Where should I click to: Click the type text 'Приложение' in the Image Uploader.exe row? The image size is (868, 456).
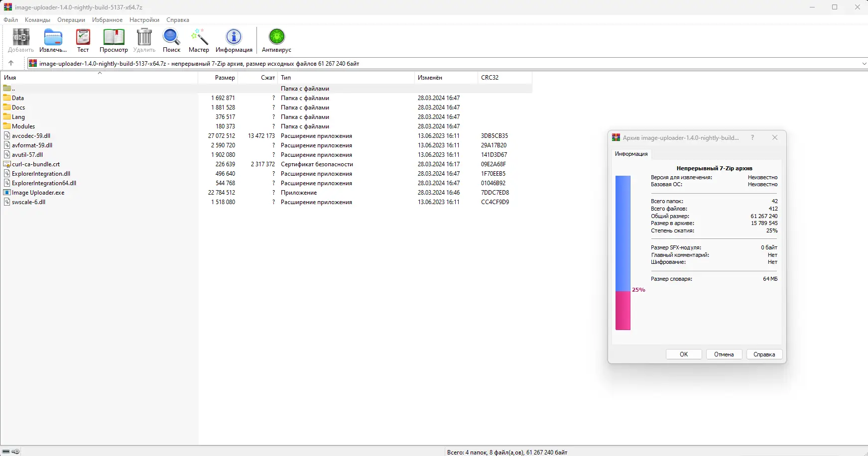pyautogui.click(x=299, y=193)
